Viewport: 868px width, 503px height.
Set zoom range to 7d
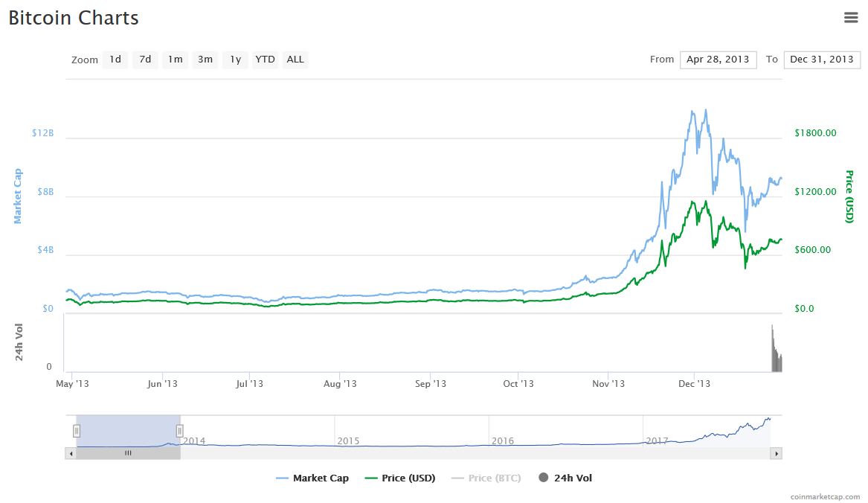[x=145, y=60]
